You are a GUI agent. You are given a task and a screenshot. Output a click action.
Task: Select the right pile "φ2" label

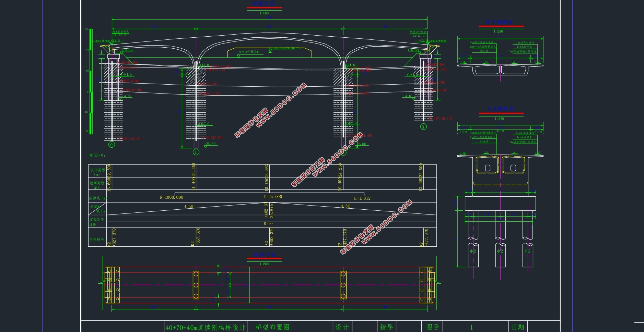(x=528, y=251)
